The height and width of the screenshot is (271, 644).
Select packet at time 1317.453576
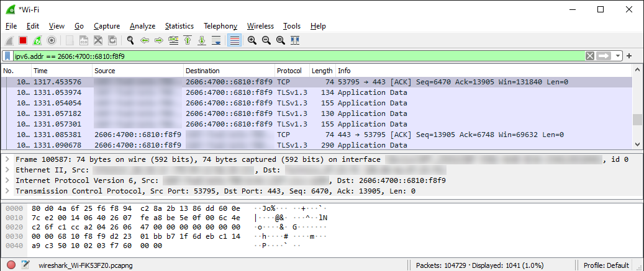coord(317,82)
